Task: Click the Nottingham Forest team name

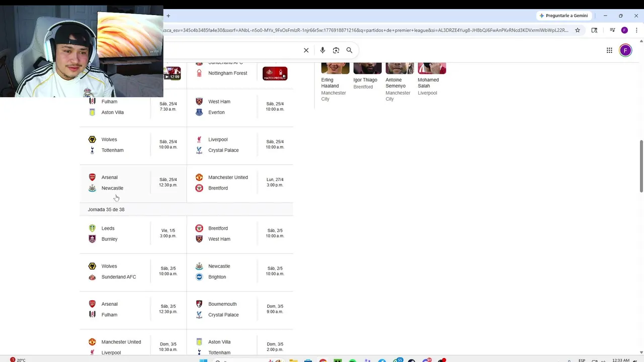Action: pos(228,73)
